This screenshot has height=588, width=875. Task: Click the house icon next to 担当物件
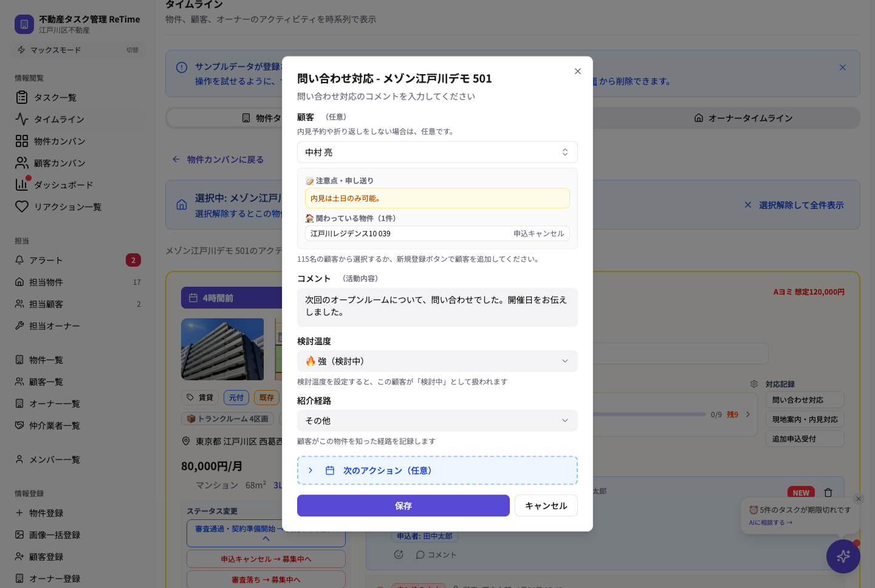(19, 282)
